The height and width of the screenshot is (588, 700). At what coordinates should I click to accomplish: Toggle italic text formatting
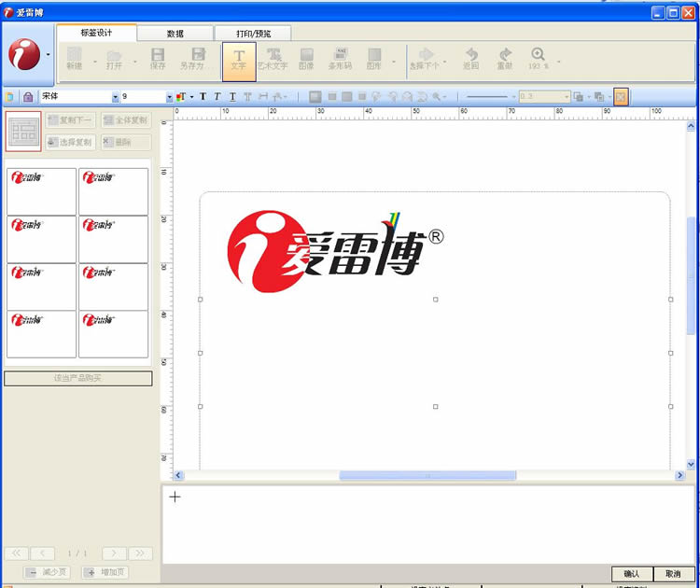click(217, 96)
